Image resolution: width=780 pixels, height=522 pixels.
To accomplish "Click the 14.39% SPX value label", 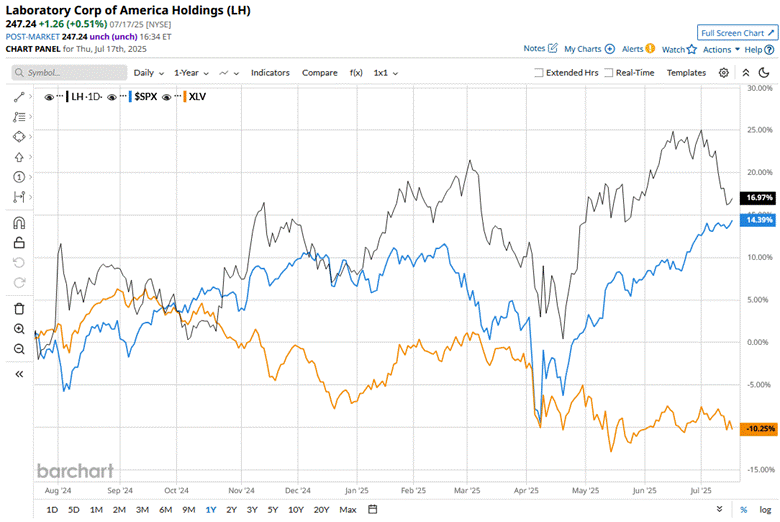I will point(758,219).
